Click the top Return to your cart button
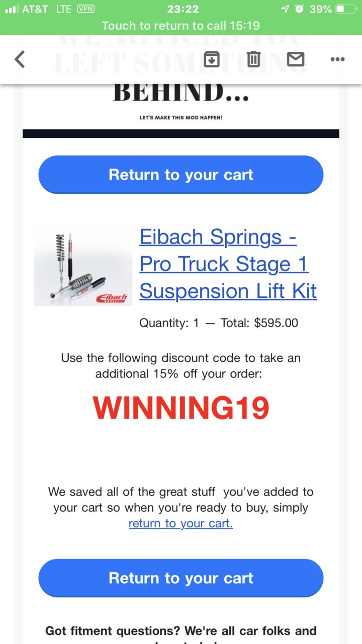 coord(181,175)
